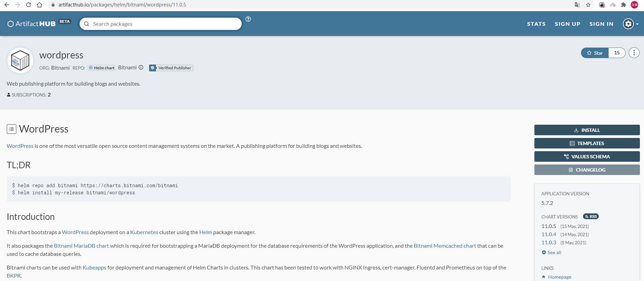Image resolution: width=644 pixels, height=281 pixels.
Task: Open the Helm package manager link
Action: tap(206, 232)
